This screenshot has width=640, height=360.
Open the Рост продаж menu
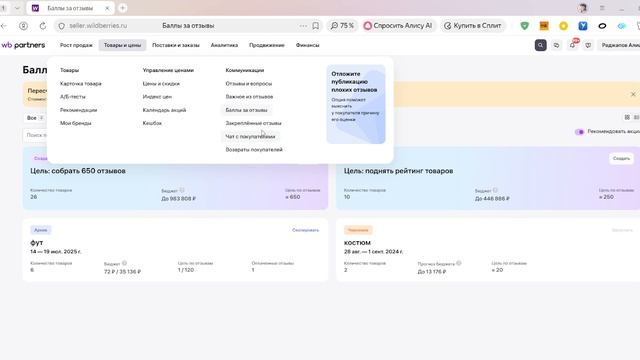[76, 45]
